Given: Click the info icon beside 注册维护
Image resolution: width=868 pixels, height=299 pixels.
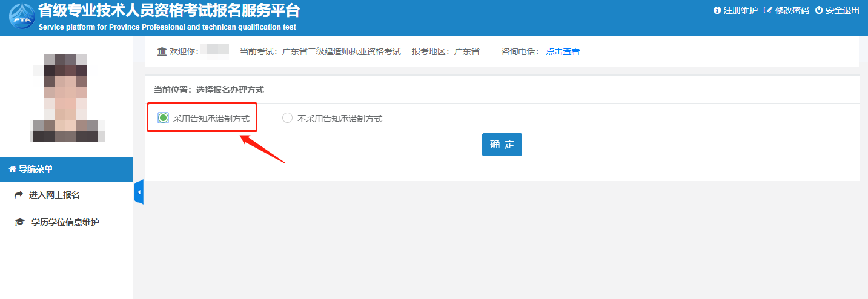Looking at the screenshot, I should coord(717,10).
